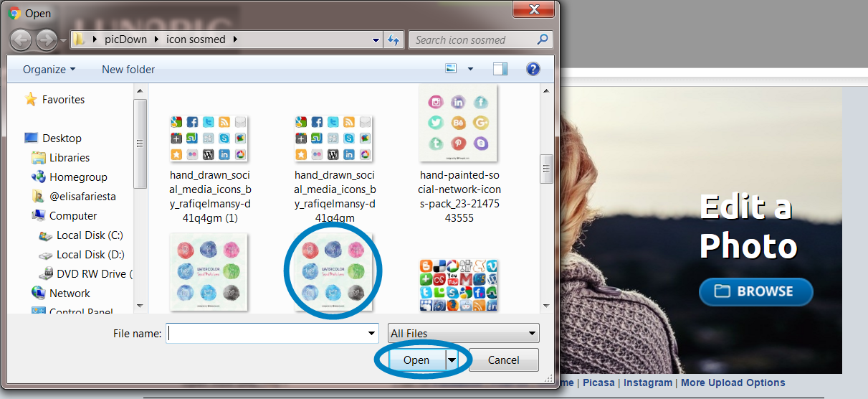
Task: Click the Back navigation arrow
Action: point(22,39)
